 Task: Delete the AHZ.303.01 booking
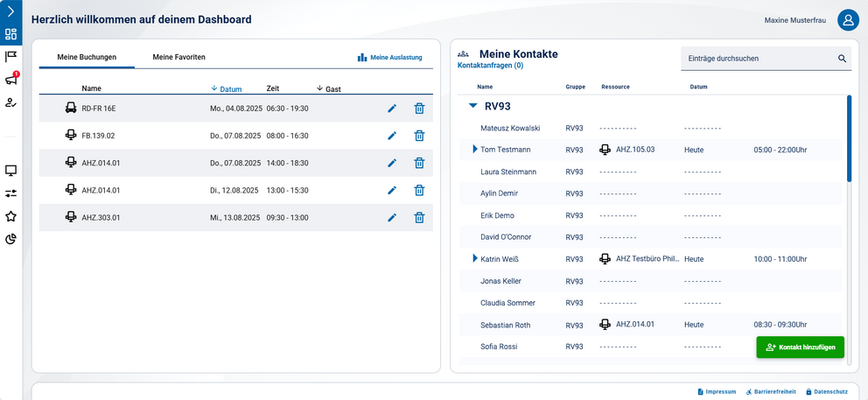coord(419,218)
